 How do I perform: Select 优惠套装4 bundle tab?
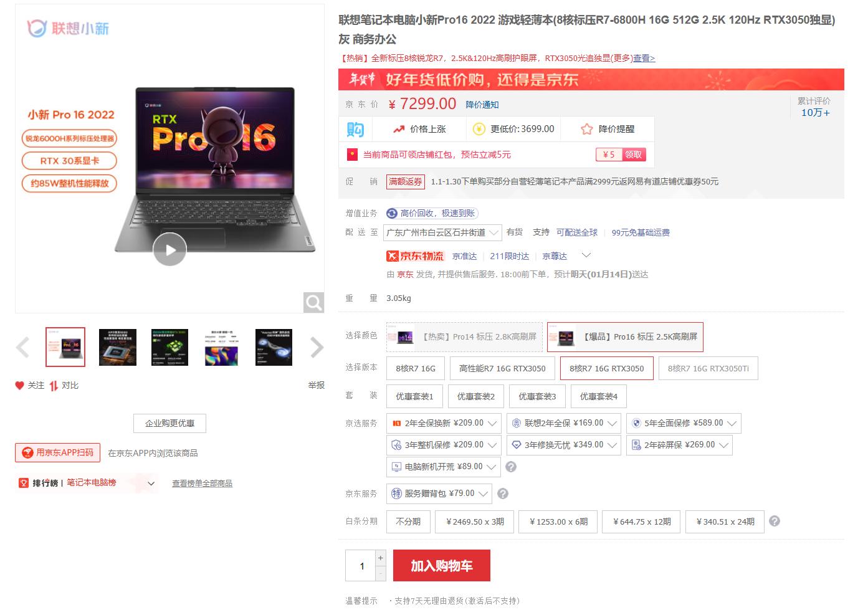599,396
